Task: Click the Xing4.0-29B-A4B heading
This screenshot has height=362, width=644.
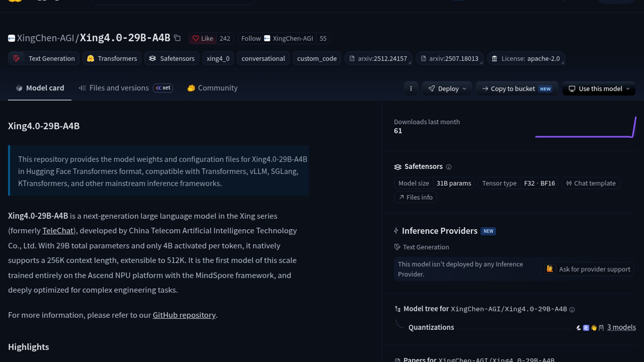Action: pyautogui.click(x=44, y=126)
